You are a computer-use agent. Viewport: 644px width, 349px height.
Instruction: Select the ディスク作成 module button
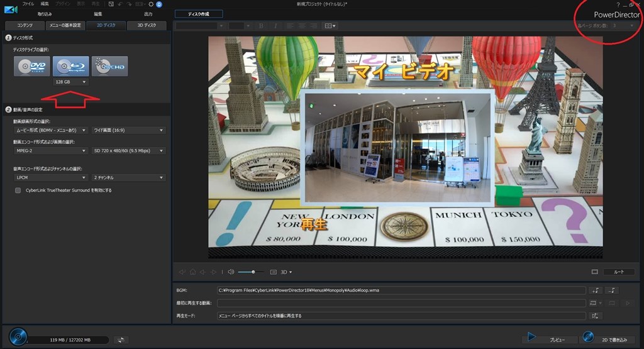pyautogui.click(x=199, y=14)
